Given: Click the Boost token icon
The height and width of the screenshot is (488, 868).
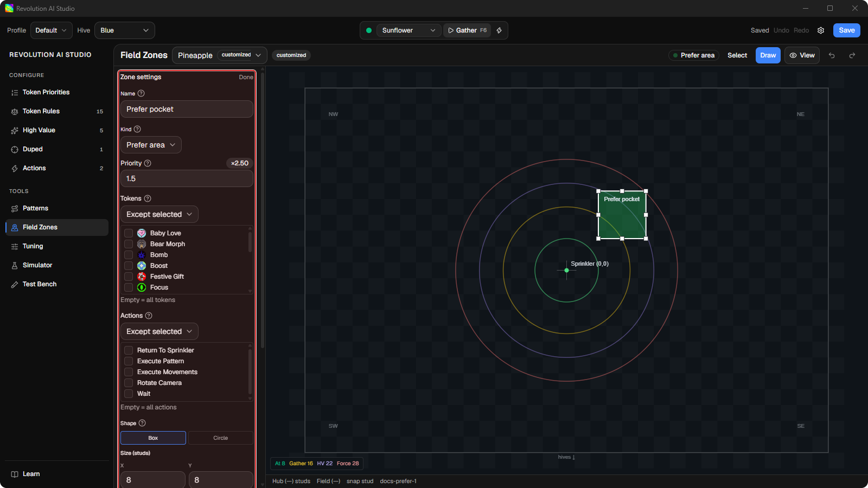Looking at the screenshot, I should [142, 266].
